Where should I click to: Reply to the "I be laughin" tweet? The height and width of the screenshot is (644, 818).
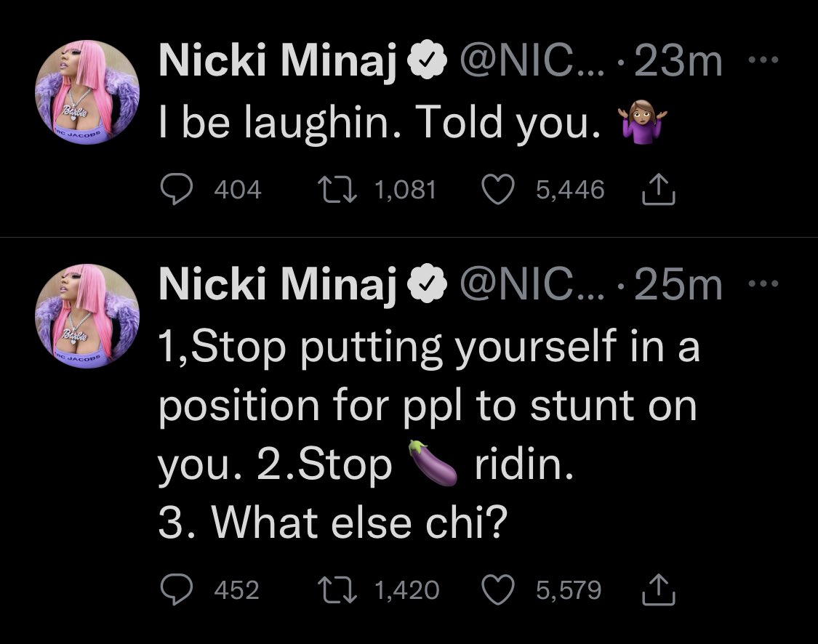pos(174,190)
